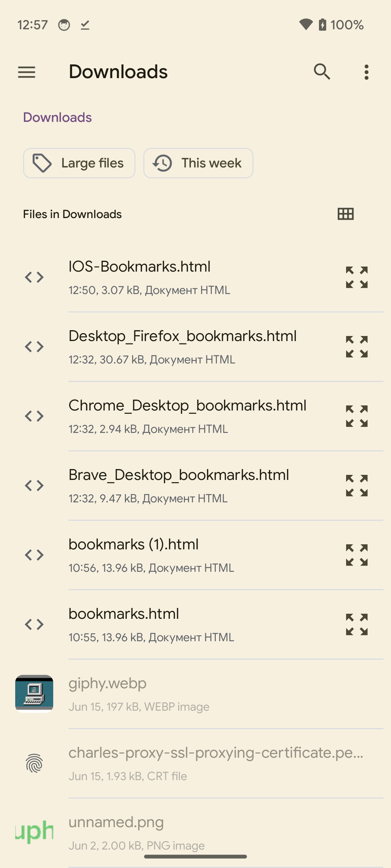Click the HTML file icon beside IOS-Bookmarks.html
This screenshot has width=391, height=868.
tap(35, 277)
